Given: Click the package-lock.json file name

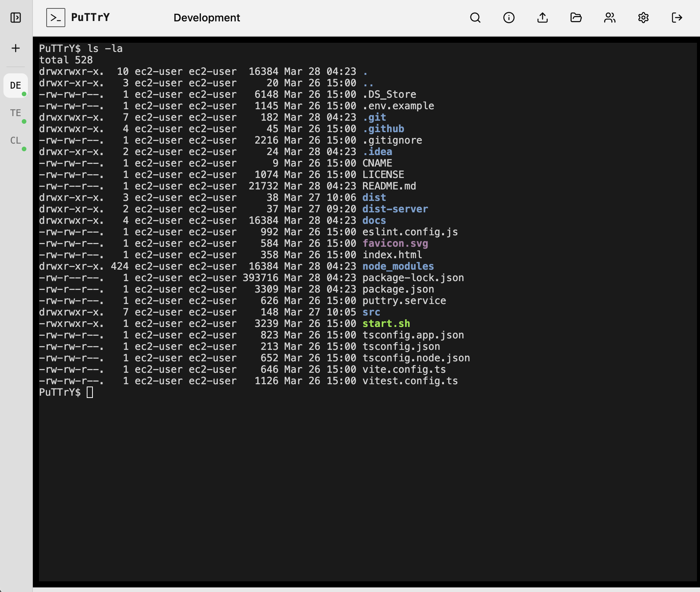Looking at the screenshot, I should (413, 278).
